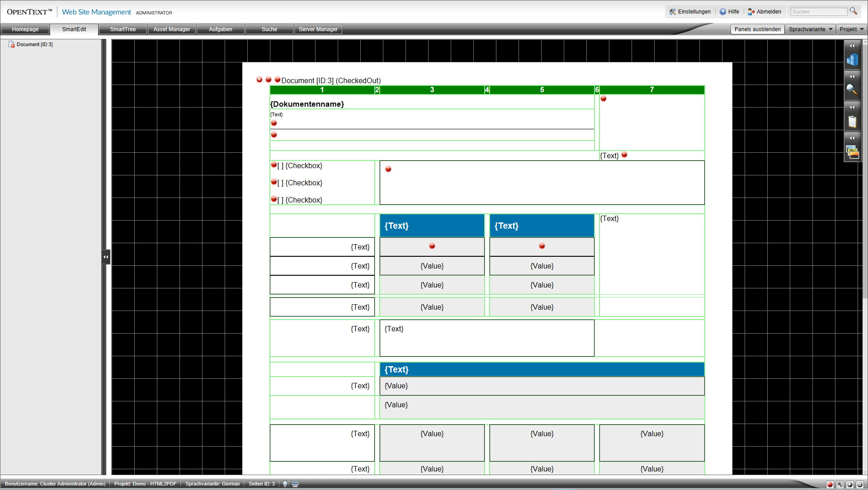868x490 pixels.
Task: Toggle the middle [ ] {Checkbox} entry
Action: pyautogui.click(x=300, y=183)
